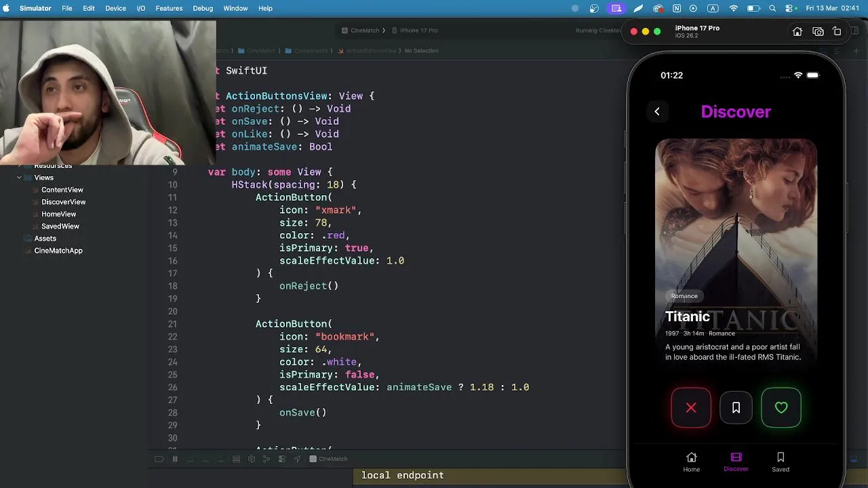Click the play circle menu bar icon
868x488 pixels.
(693, 8)
